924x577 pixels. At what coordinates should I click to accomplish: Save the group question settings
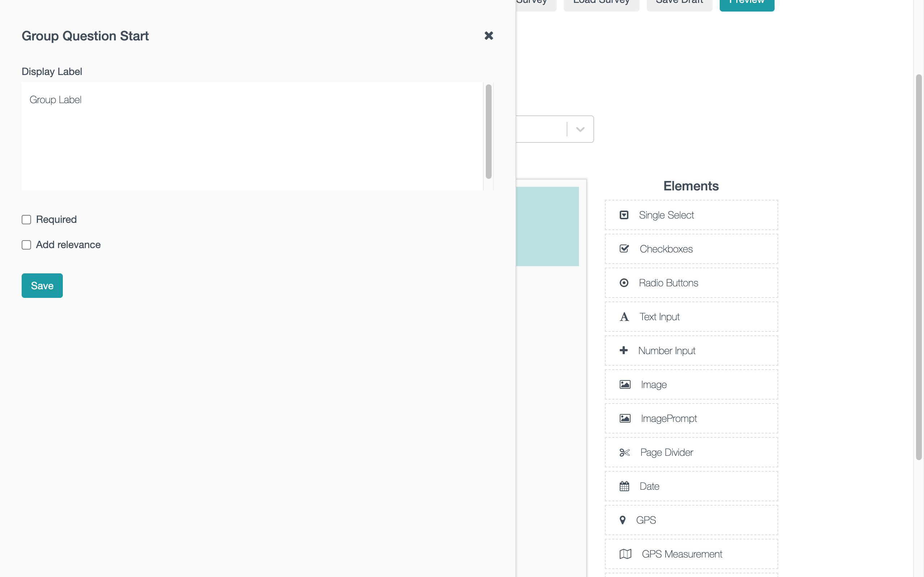coord(42,286)
